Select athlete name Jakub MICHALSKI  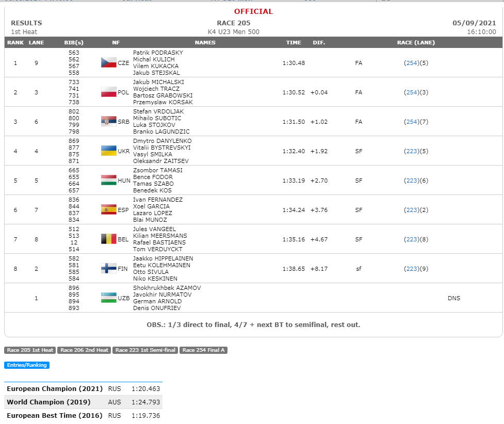pos(158,83)
